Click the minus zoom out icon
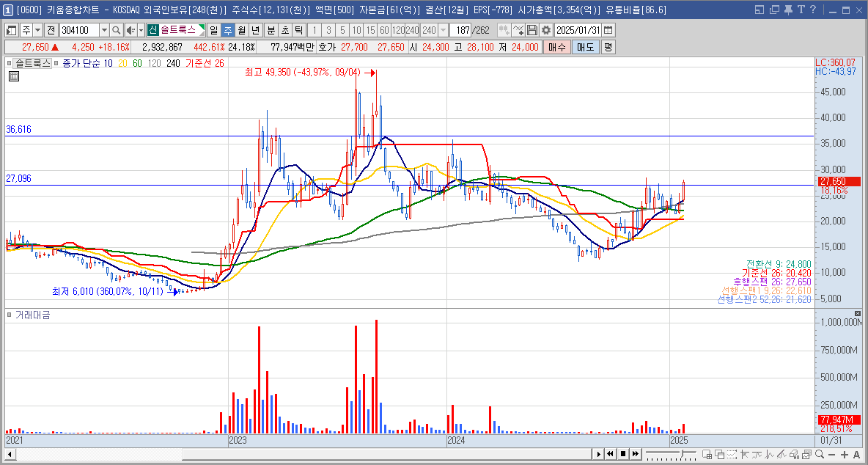 [831, 455]
